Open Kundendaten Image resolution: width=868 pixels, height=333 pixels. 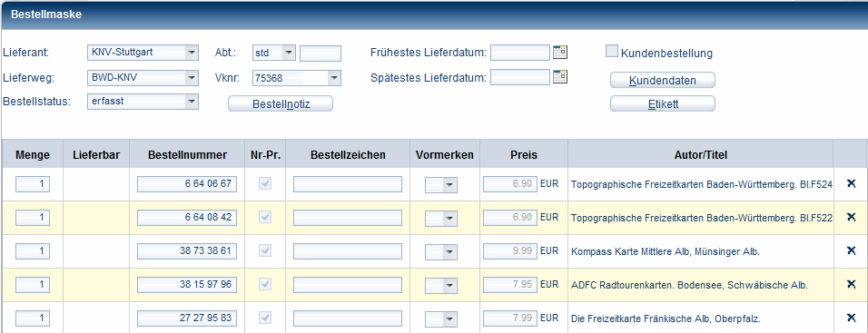(x=663, y=81)
